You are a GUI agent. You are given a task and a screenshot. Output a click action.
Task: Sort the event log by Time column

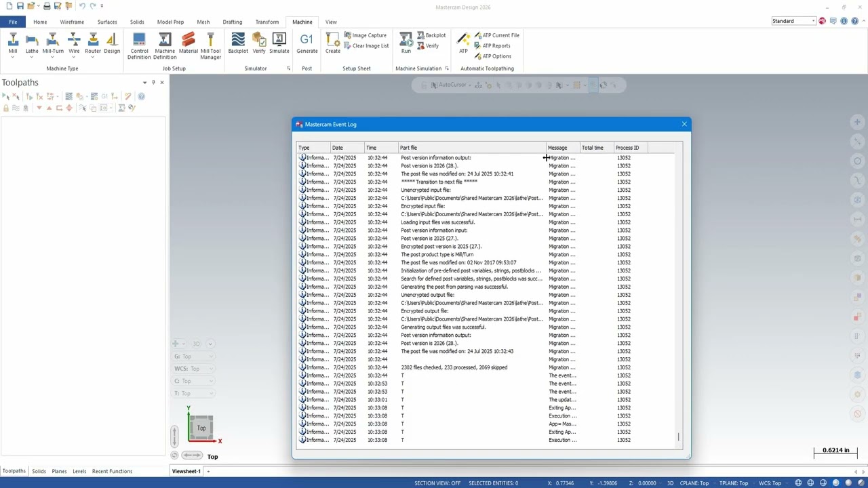tap(382, 148)
